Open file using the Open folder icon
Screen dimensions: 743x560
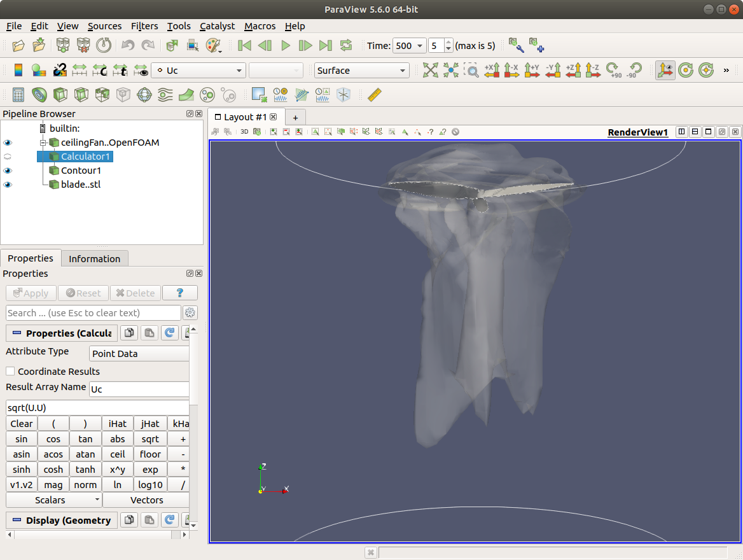click(x=18, y=46)
